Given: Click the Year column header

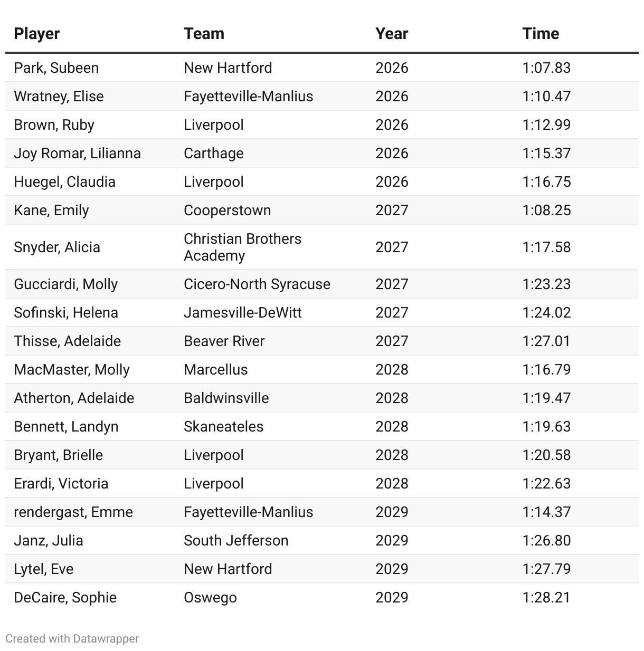Looking at the screenshot, I should click(x=391, y=34).
